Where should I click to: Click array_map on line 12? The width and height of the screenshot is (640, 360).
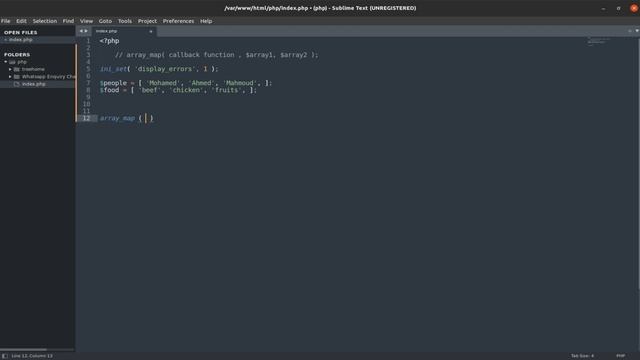click(x=117, y=118)
